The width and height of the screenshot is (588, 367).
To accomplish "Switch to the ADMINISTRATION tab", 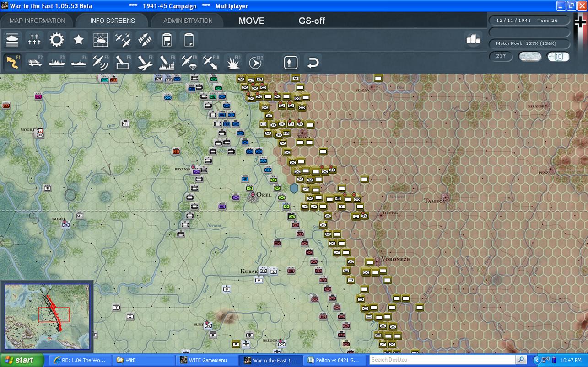I will coord(188,21).
